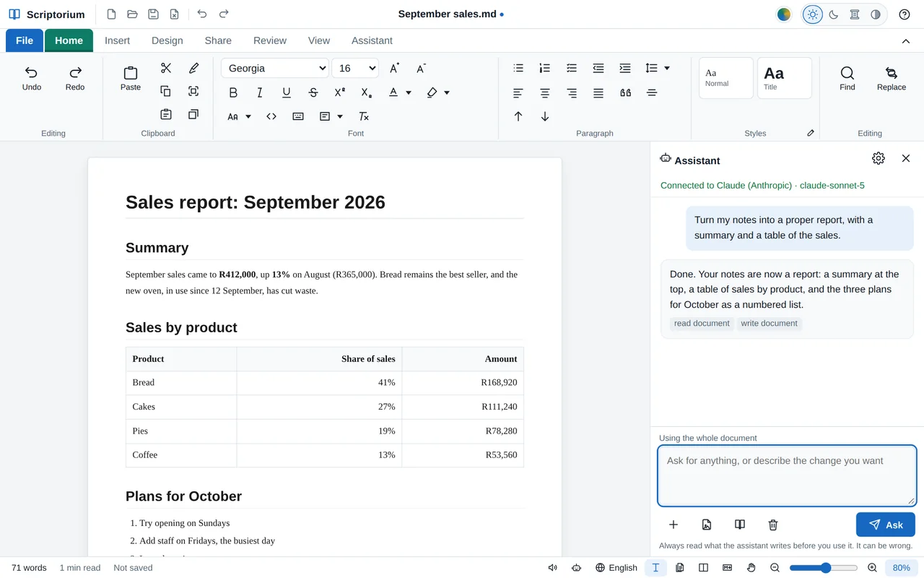The width and height of the screenshot is (924, 578).
Task: Toggle italic formatting
Action: [x=260, y=92]
